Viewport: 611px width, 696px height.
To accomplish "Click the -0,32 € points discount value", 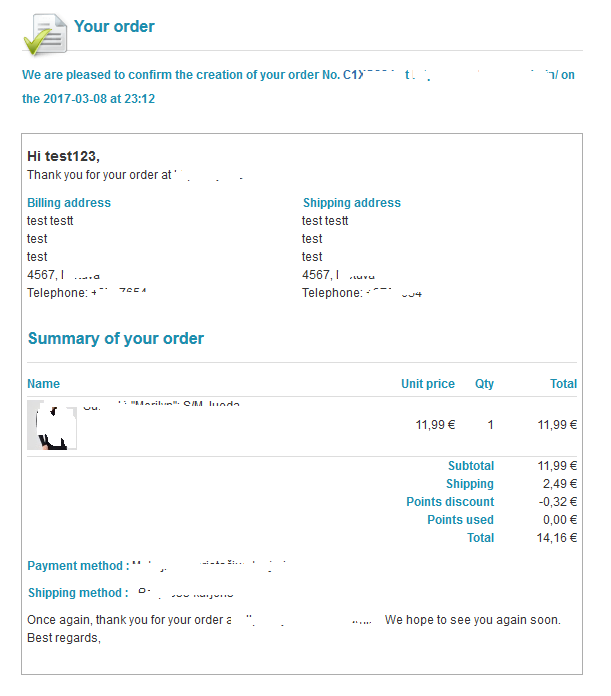I will click(558, 502).
